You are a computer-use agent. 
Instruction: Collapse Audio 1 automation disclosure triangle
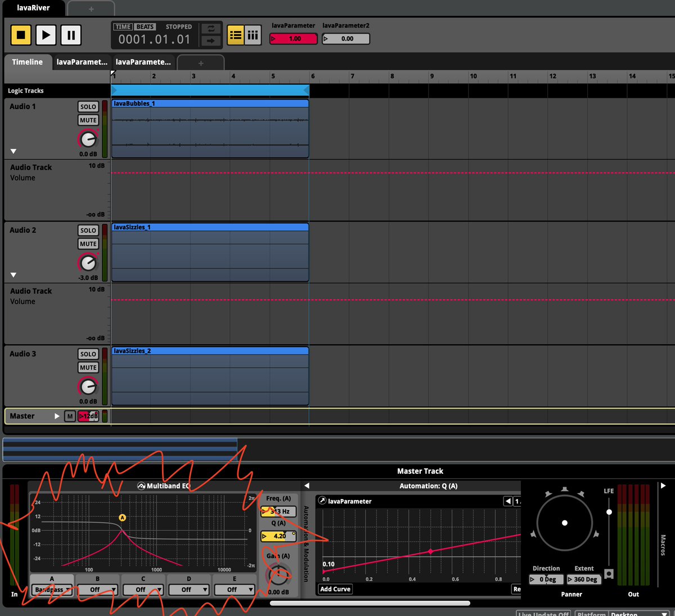pyautogui.click(x=13, y=151)
